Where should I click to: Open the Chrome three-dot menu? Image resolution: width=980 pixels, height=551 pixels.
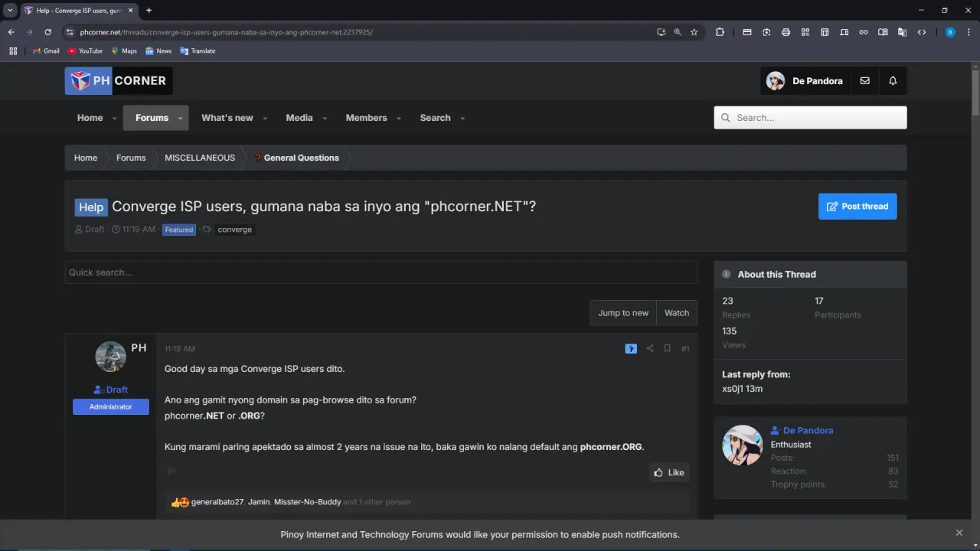969,32
